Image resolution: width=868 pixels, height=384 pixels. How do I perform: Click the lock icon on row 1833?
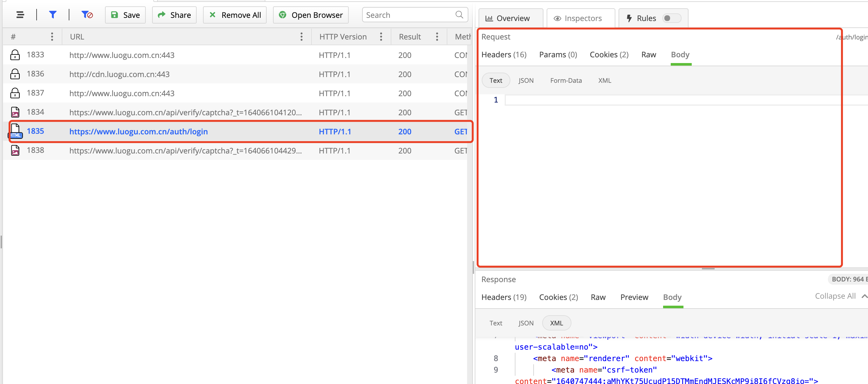15,55
